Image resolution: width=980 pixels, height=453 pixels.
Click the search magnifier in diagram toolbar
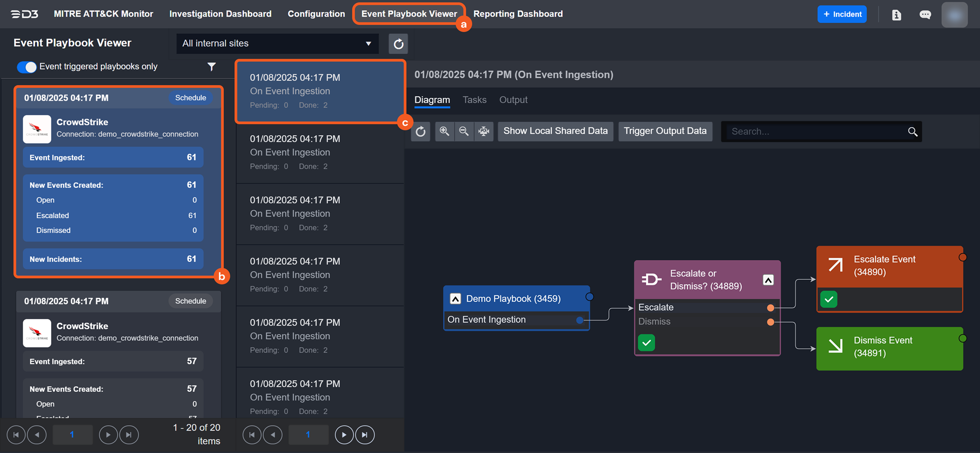[x=912, y=132]
